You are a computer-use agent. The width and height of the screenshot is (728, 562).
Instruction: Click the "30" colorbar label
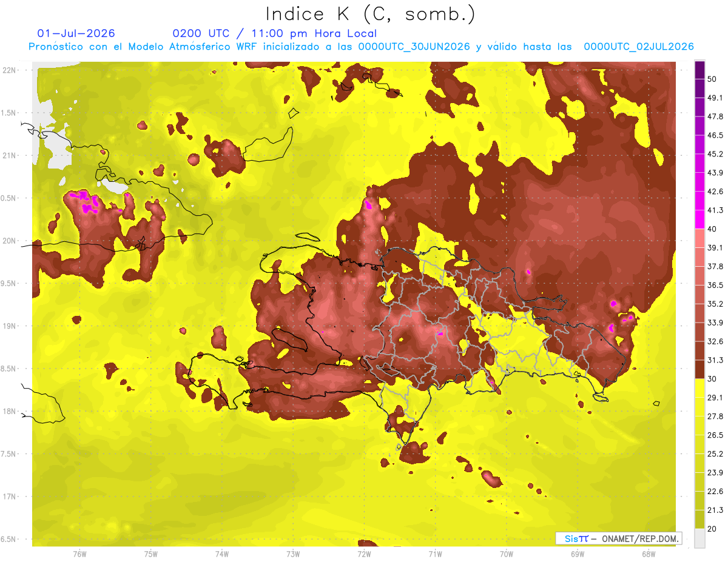point(712,379)
